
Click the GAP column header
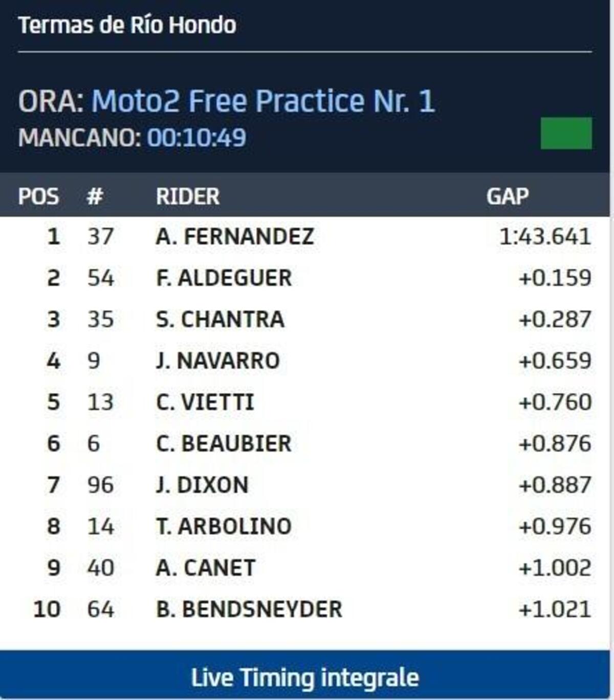[508, 196]
